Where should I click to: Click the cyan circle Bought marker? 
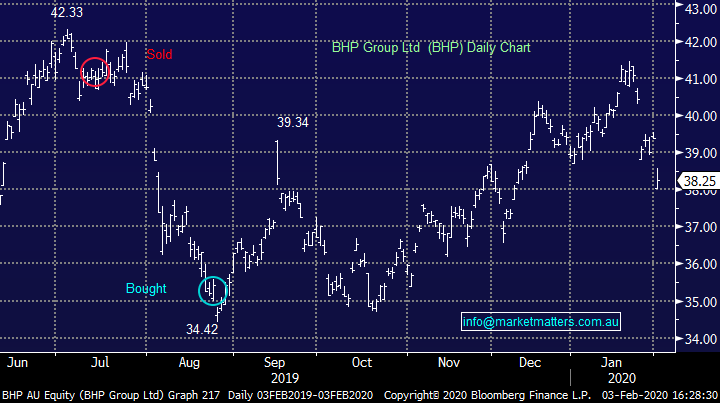pyautogui.click(x=214, y=291)
